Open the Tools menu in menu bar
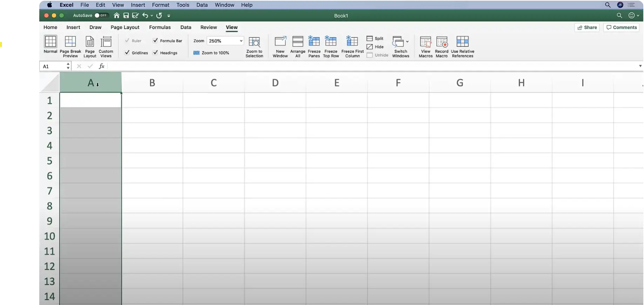The width and height of the screenshot is (644, 305). (x=183, y=5)
